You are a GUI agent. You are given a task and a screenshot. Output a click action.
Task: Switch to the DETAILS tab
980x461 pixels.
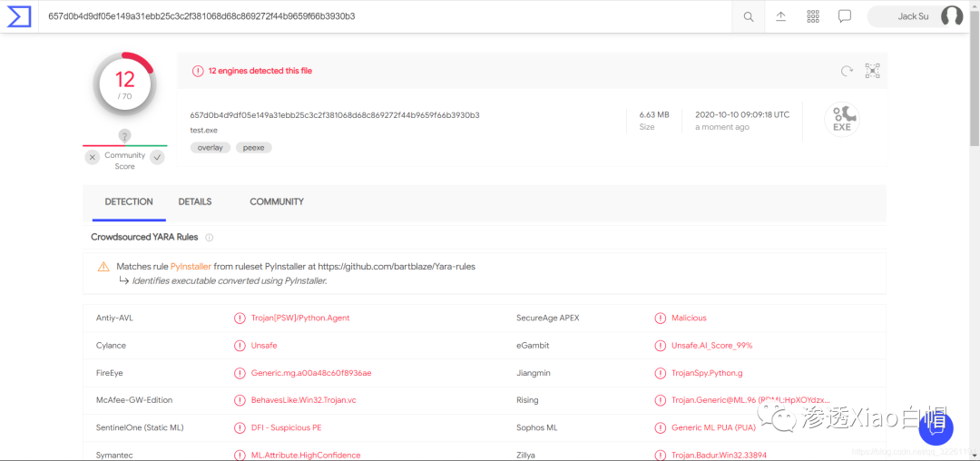pos(195,201)
